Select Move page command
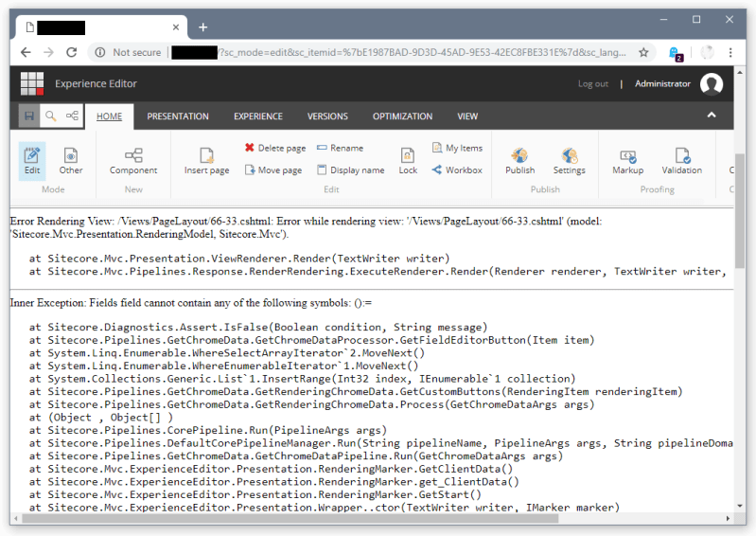 coord(273,170)
